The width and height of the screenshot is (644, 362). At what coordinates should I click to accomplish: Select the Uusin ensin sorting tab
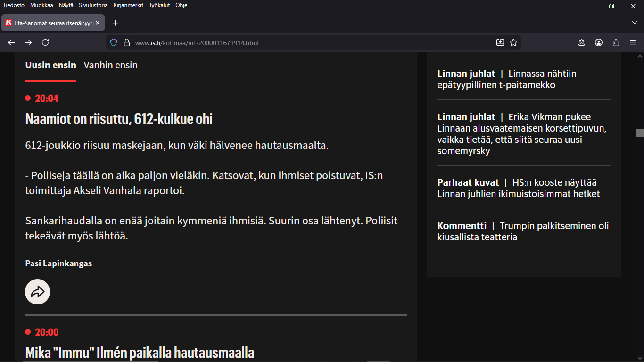click(x=50, y=65)
